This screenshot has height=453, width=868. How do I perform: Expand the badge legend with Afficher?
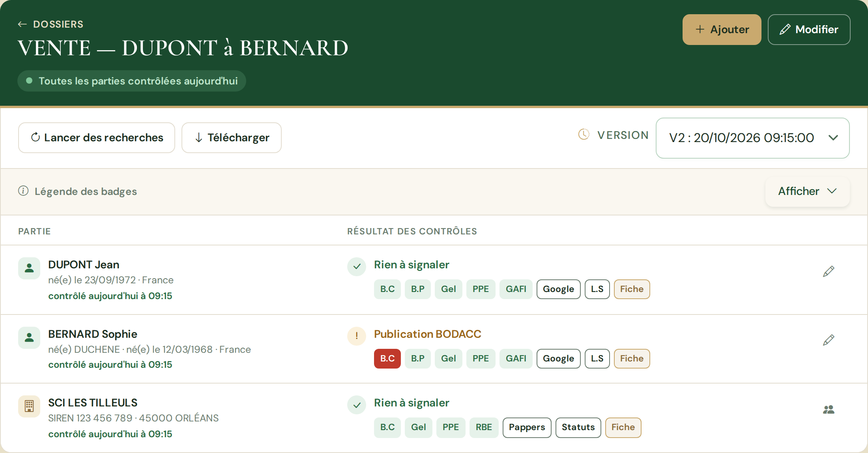(807, 191)
